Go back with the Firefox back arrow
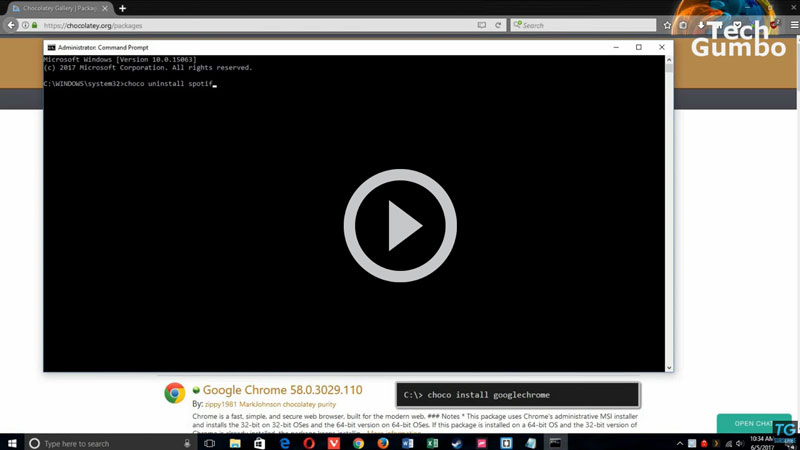The height and width of the screenshot is (450, 800). coord(11,25)
